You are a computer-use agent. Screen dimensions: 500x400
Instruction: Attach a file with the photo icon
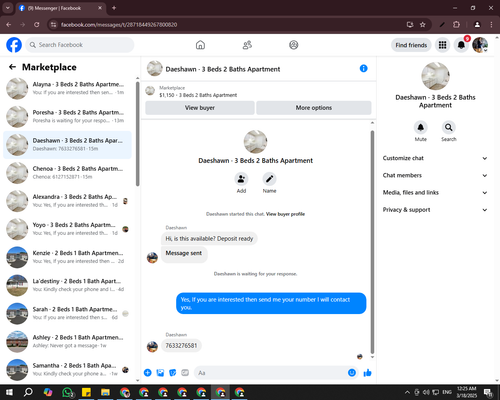[x=160, y=373]
